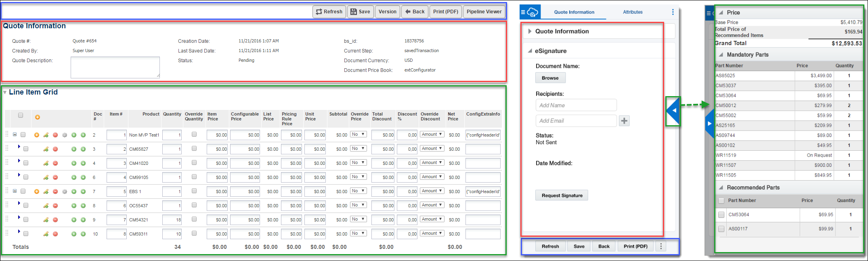Click the plus icon next to Add Email

[x=624, y=121]
